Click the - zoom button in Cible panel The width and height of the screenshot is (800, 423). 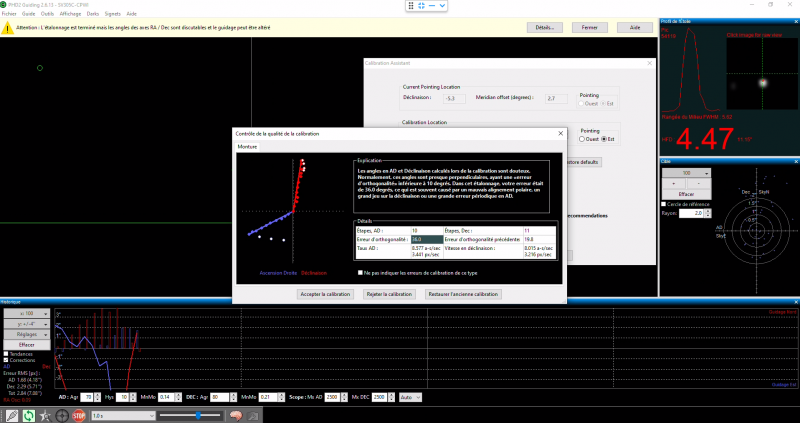tap(698, 184)
